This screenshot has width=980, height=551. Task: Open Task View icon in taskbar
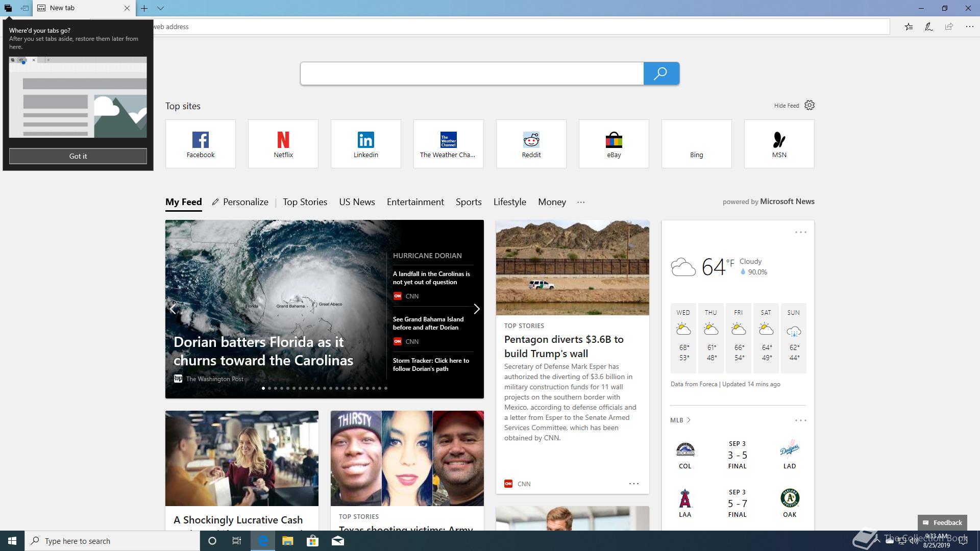237,541
